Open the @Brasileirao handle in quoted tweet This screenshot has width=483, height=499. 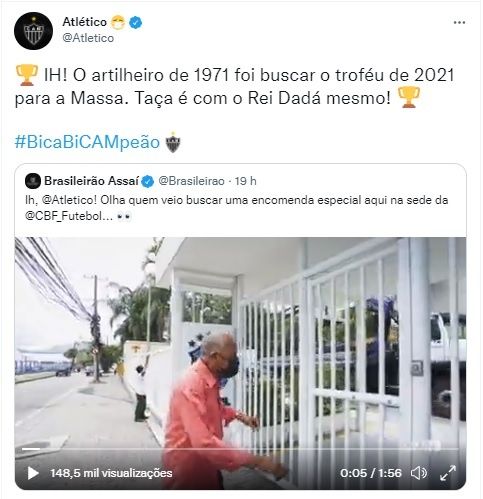pos(191,181)
